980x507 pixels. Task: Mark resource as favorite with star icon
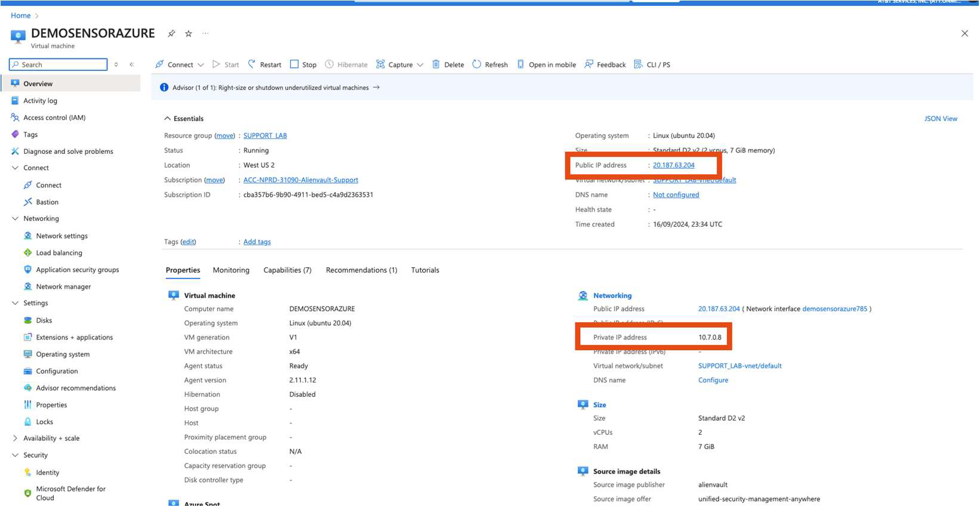189,33
